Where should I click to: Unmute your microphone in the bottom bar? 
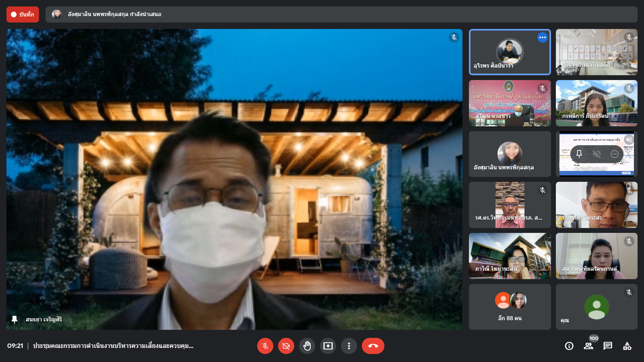click(x=265, y=346)
